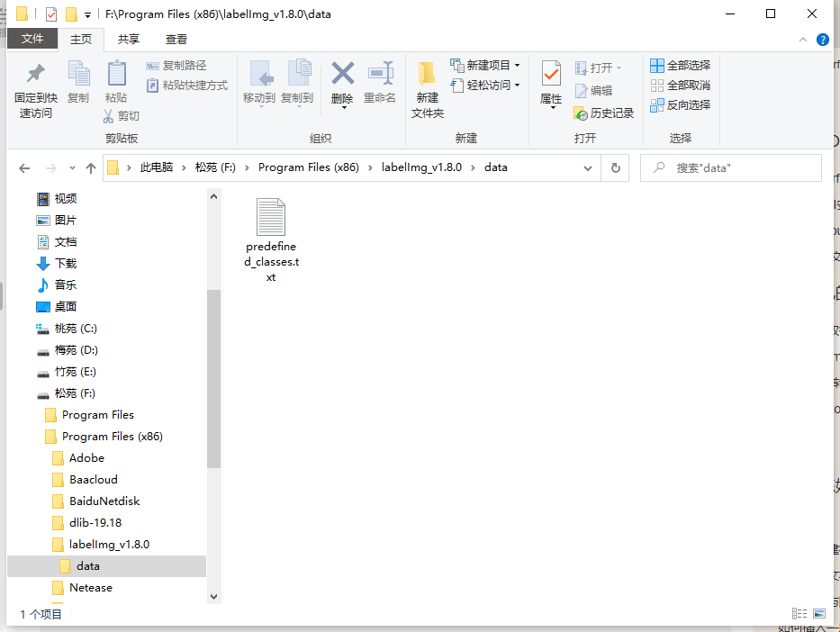Switch to details view in status bar
The image size is (840, 632).
click(799, 613)
